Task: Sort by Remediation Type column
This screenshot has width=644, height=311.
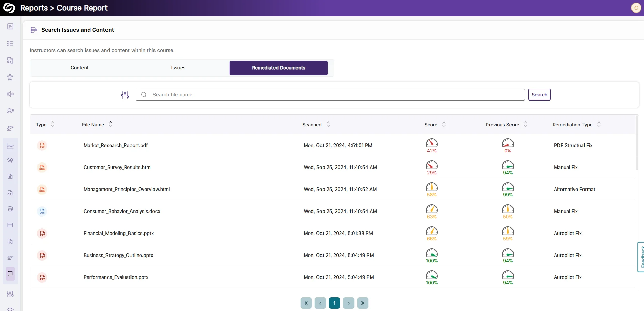Action: [x=599, y=124]
